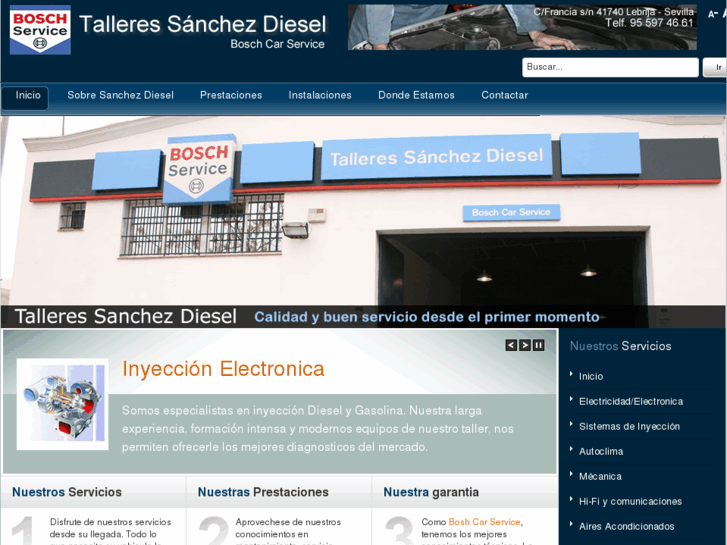Click the header mechanic photo banner

tap(522, 27)
